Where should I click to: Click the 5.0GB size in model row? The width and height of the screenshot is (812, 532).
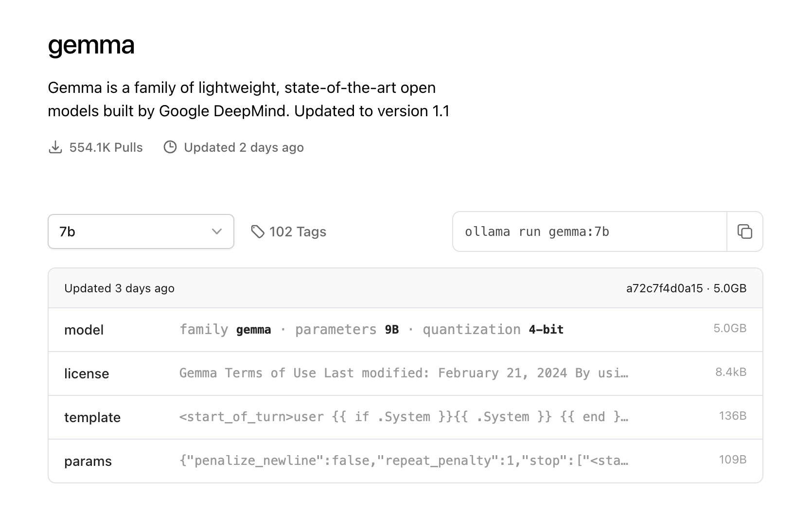[730, 328]
